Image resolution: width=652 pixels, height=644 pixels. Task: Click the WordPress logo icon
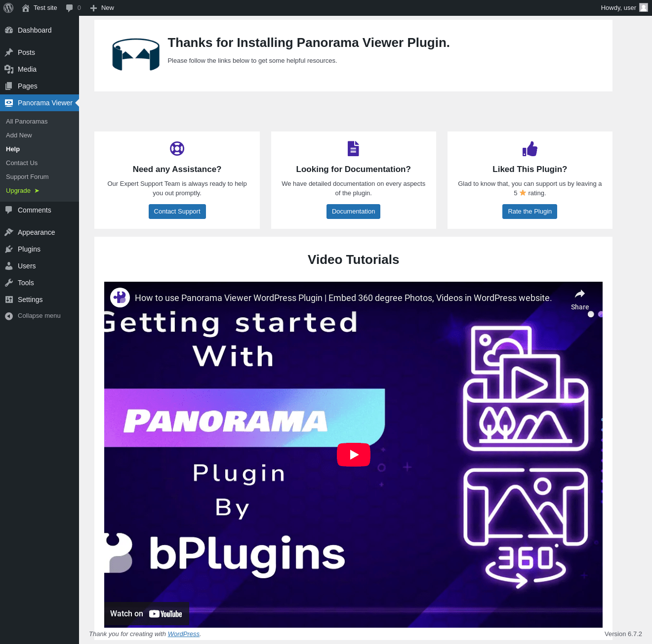pyautogui.click(x=8, y=8)
